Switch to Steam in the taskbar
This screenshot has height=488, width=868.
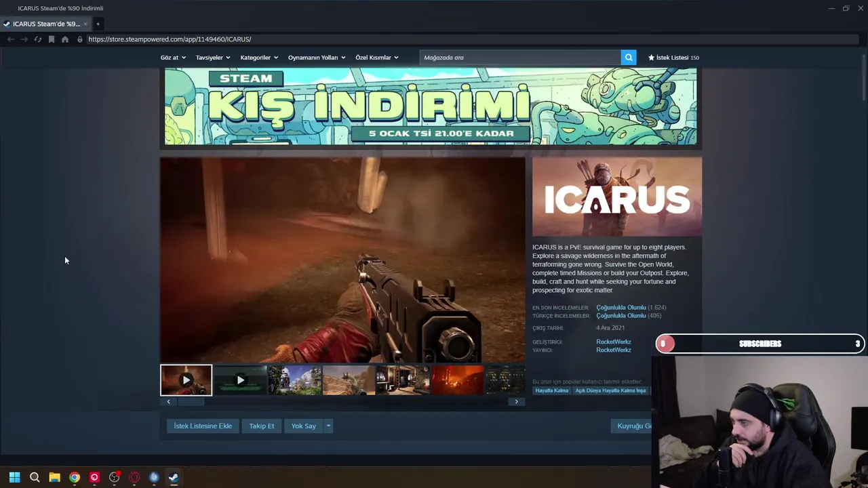pos(174,477)
